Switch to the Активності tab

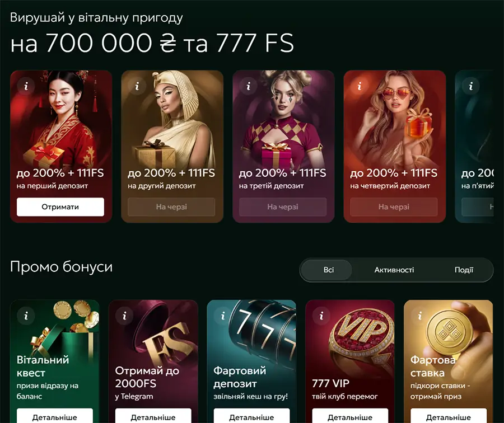click(x=394, y=270)
